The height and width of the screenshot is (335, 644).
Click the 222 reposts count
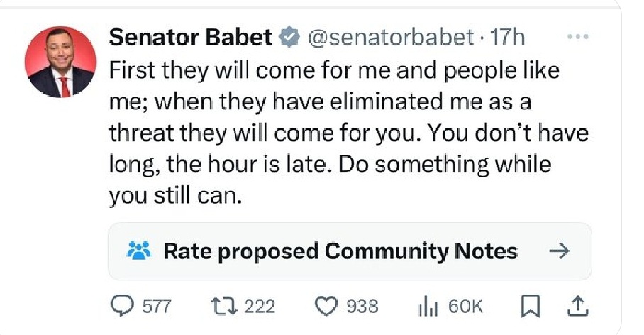pos(260,307)
